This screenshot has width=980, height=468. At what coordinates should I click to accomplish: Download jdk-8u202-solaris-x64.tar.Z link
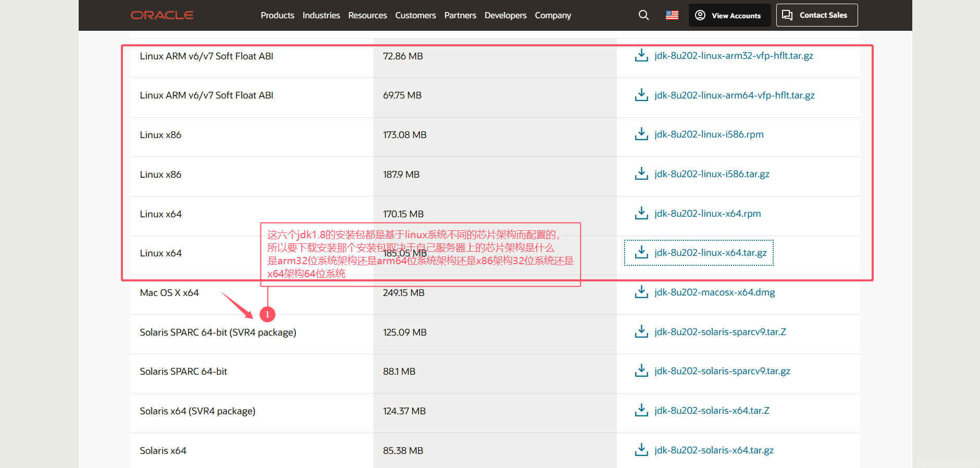(x=712, y=410)
